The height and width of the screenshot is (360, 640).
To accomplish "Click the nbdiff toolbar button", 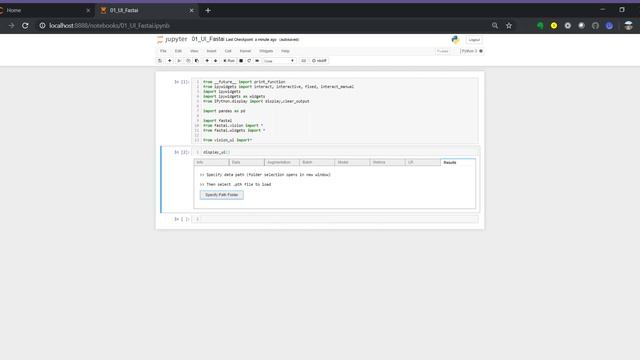I will [x=319, y=60].
